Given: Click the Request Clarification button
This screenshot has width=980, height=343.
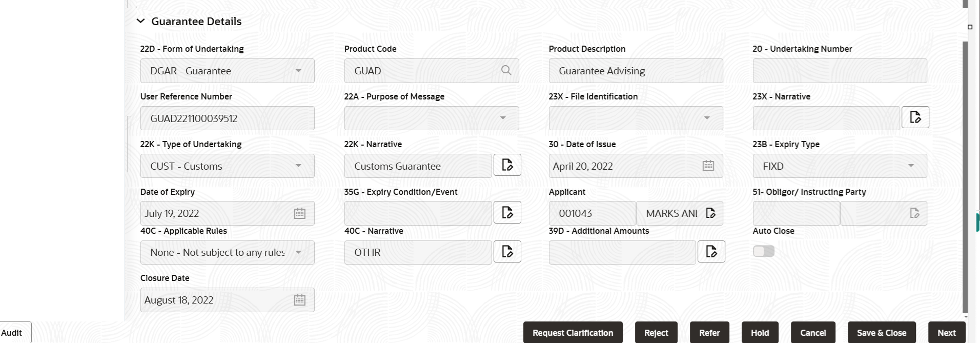Looking at the screenshot, I should click(x=573, y=333).
